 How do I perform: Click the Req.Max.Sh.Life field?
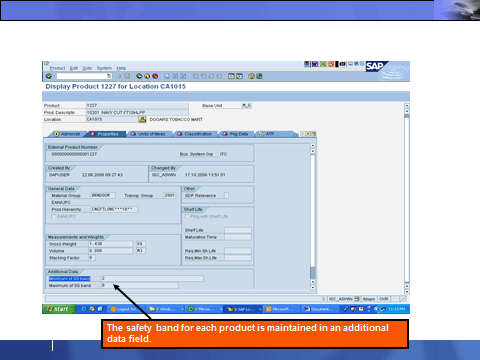click(238, 258)
